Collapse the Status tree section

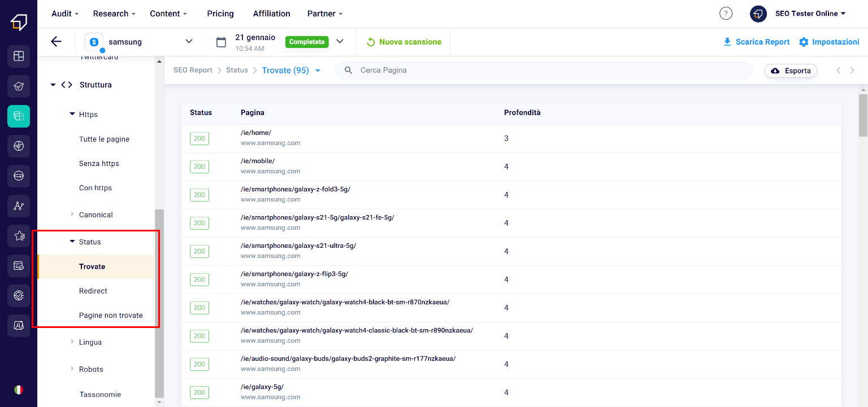coord(72,242)
